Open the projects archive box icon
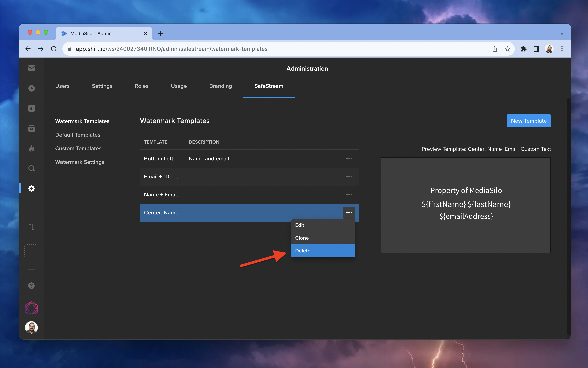This screenshot has height=368, width=588. (31, 128)
